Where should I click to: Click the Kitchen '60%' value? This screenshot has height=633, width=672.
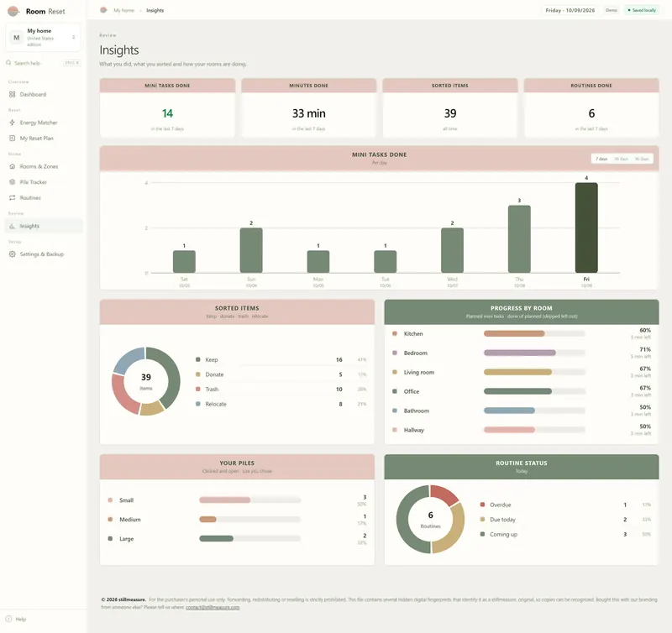click(645, 330)
